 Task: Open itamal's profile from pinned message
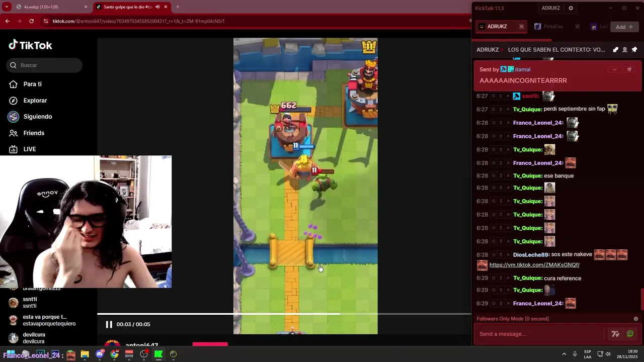(x=522, y=69)
